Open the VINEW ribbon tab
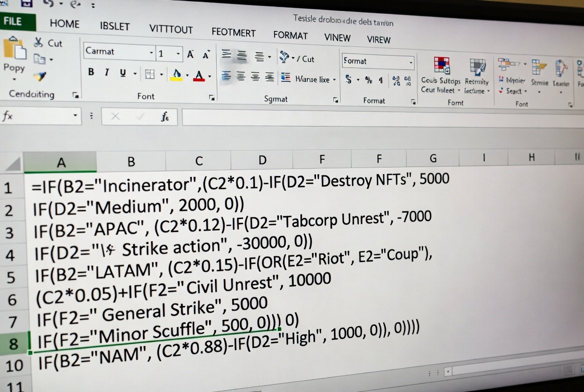The image size is (584, 392). (x=337, y=37)
